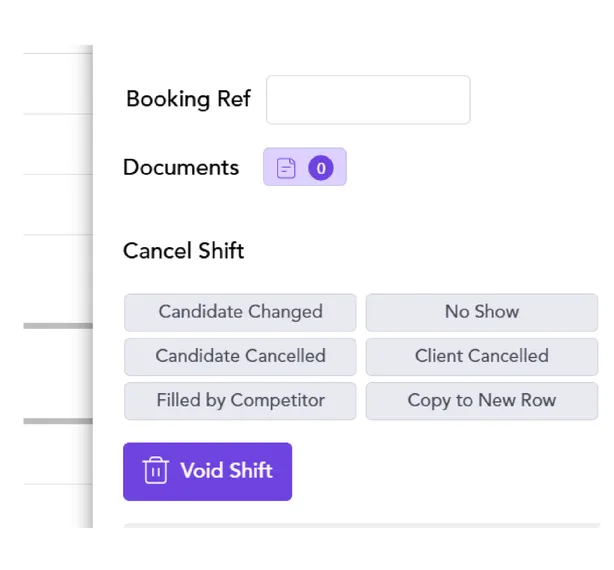Viewport: 614px width, 570px height.
Task: Click the document page icon beside Documents
Action: point(286,168)
